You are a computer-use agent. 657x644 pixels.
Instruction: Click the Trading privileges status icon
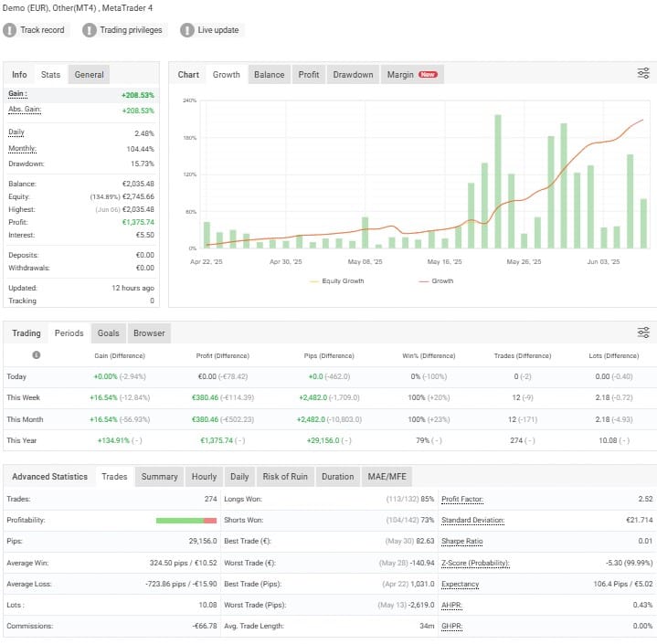click(x=90, y=30)
